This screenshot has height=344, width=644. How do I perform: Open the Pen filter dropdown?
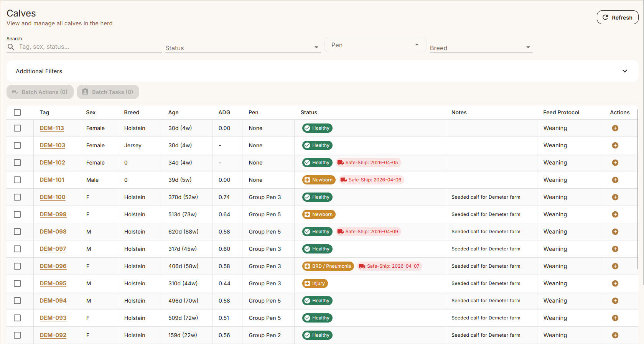pos(375,45)
